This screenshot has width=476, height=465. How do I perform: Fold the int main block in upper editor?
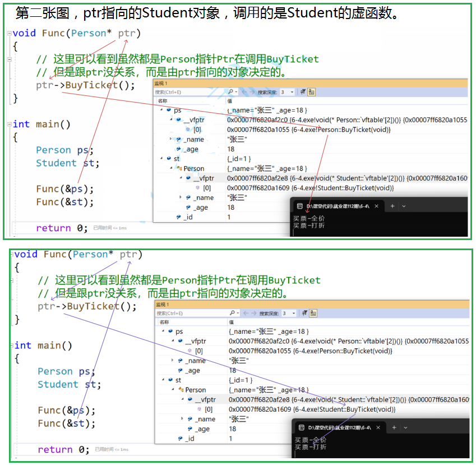[10, 124]
